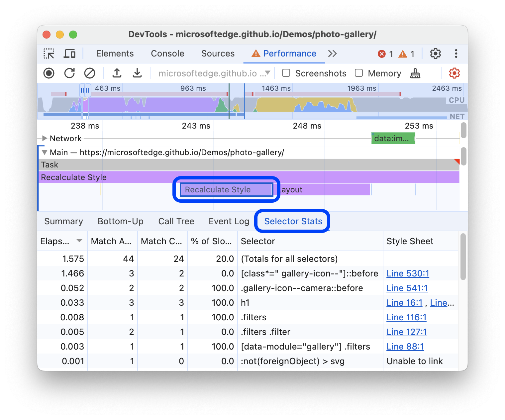Open the Console panel
This screenshot has height=420, width=505.
point(167,53)
